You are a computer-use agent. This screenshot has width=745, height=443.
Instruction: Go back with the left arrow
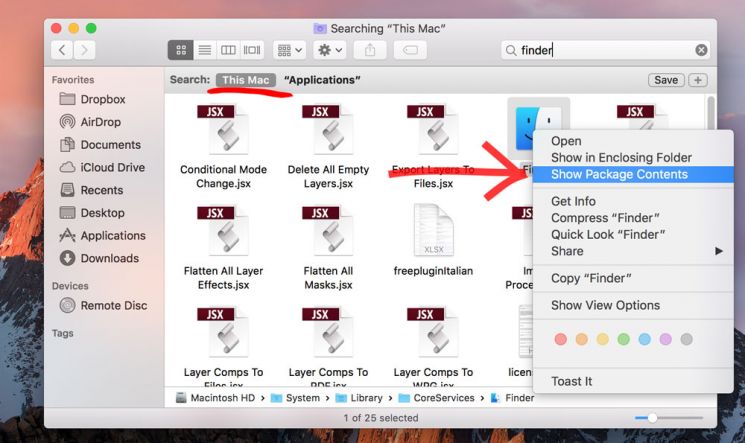click(x=63, y=49)
